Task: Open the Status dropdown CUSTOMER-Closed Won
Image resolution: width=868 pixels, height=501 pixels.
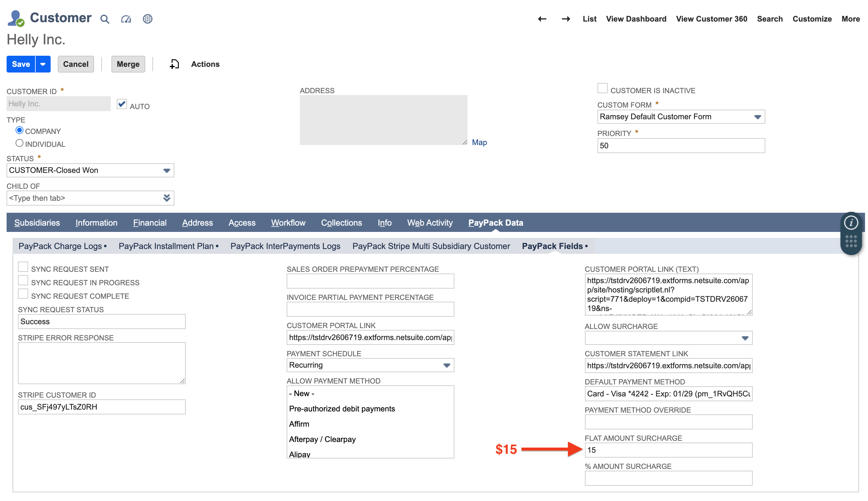Action: pyautogui.click(x=90, y=170)
